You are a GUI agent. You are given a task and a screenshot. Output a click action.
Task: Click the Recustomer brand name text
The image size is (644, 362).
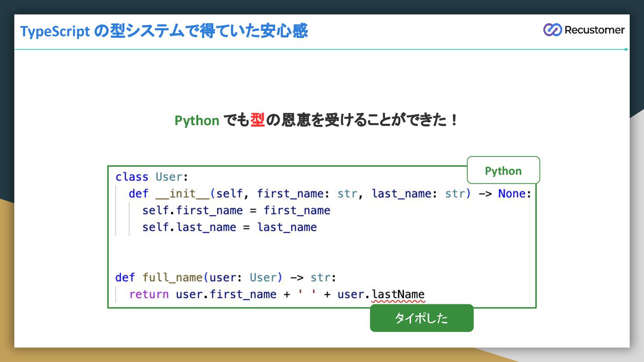594,30
